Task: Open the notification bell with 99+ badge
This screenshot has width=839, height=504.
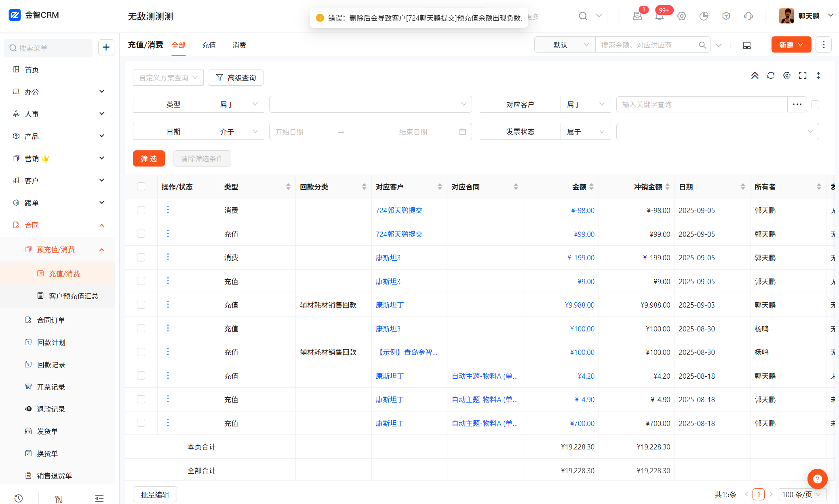Action: [x=659, y=16]
